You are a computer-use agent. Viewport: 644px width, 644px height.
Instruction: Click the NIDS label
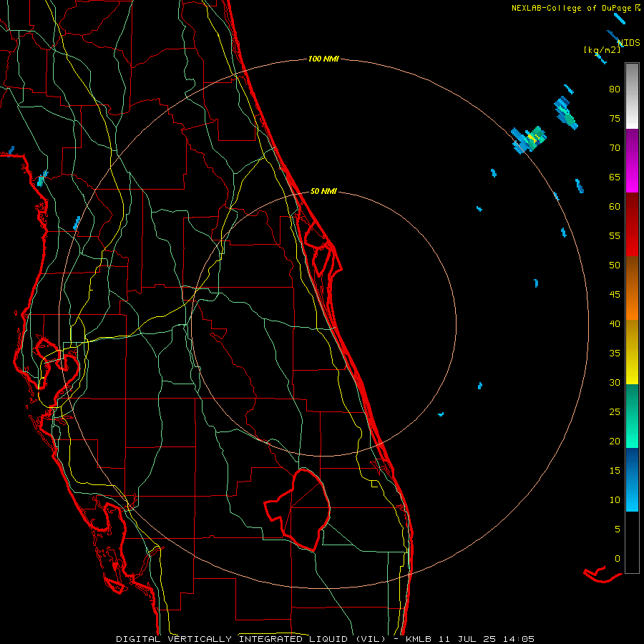[x=629, y=42]
